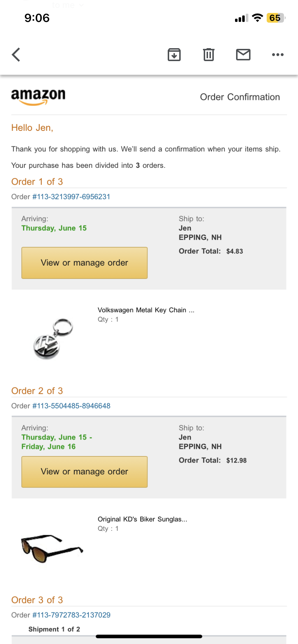Tap the 9:06 clock in the status bar
Image resolution: width=298 pixels, height=644 pixels.
37,18
